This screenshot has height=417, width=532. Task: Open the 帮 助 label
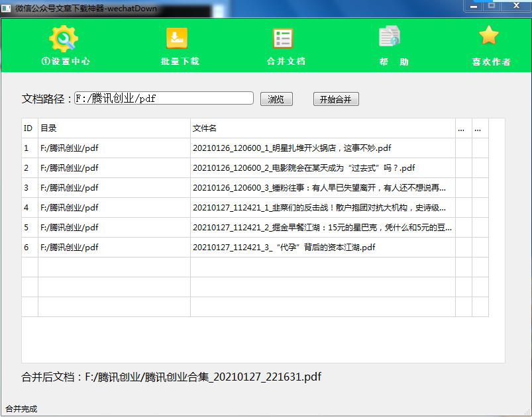394,62
